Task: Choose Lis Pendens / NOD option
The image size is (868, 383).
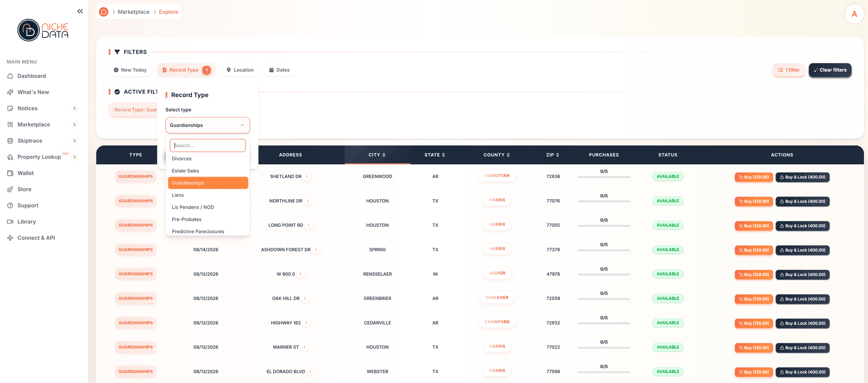Action: 208,207
